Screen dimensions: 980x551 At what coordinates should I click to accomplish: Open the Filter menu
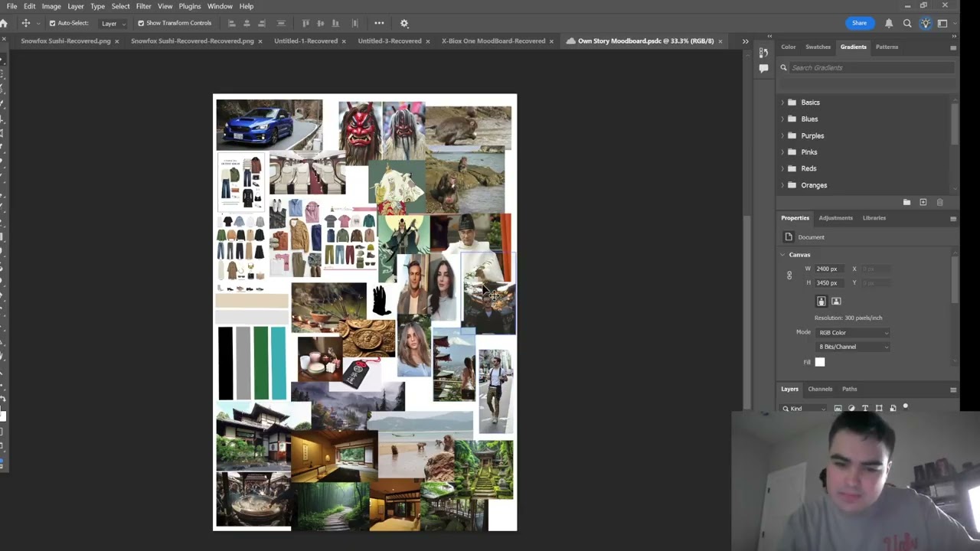[x=143, y=6]
